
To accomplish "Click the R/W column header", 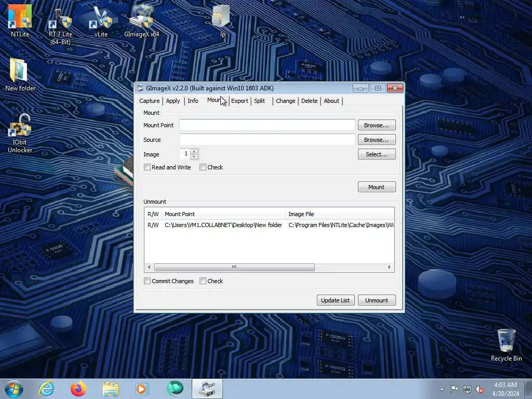I will pos(153,214).
